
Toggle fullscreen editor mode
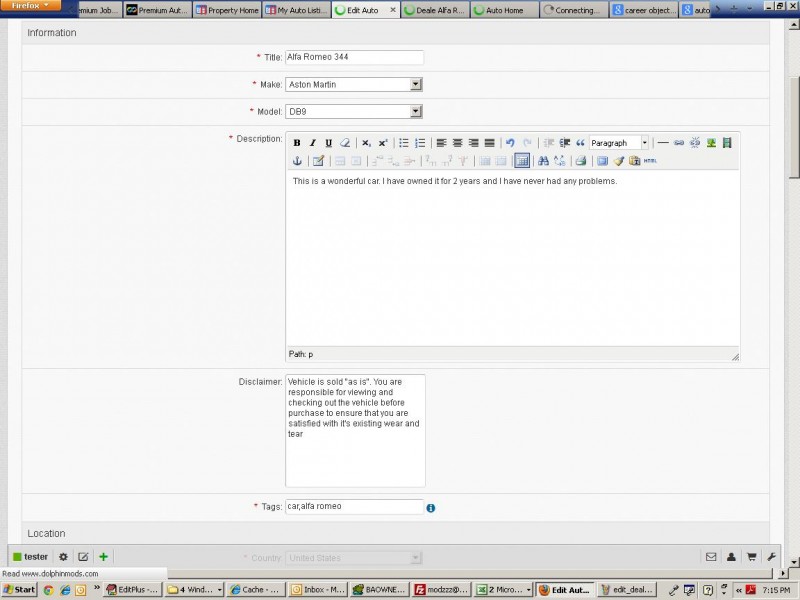click(603, 161)
